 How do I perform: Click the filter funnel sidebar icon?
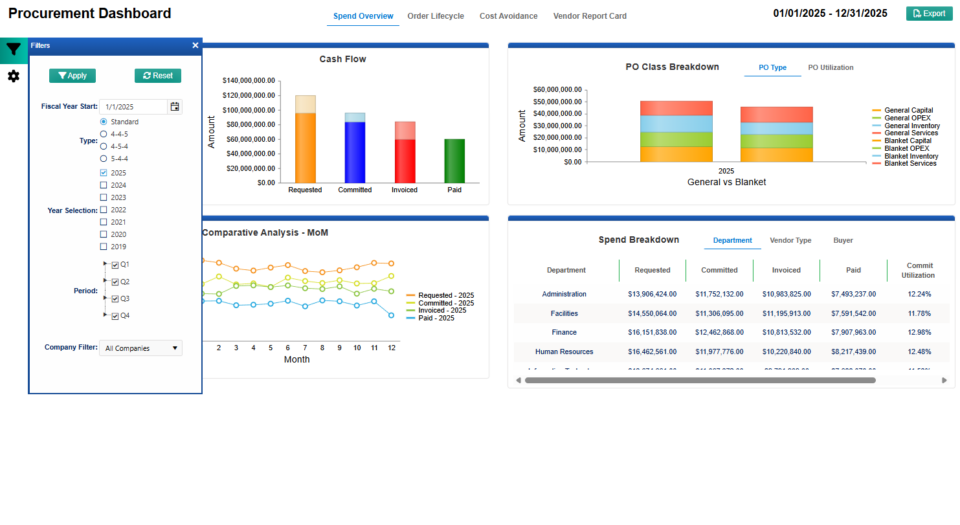pos(13,49)
